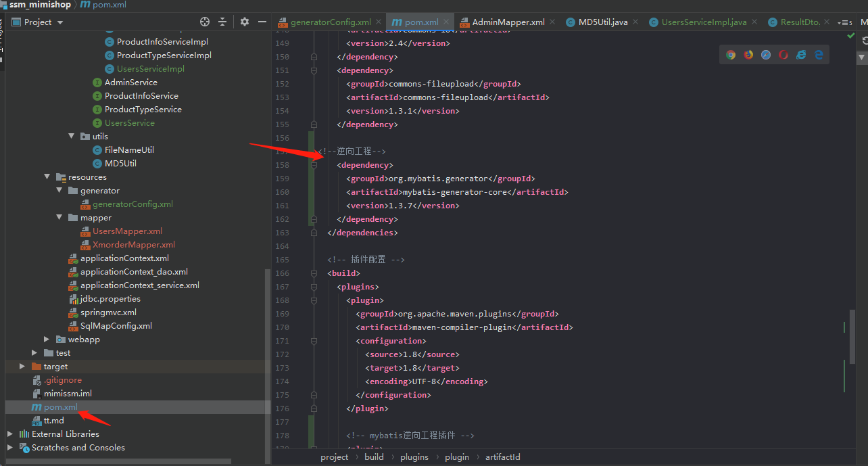Expand Scratches and Consoles node
The image size is (868, 466).
pyautogui.click(x=9, y=448)
